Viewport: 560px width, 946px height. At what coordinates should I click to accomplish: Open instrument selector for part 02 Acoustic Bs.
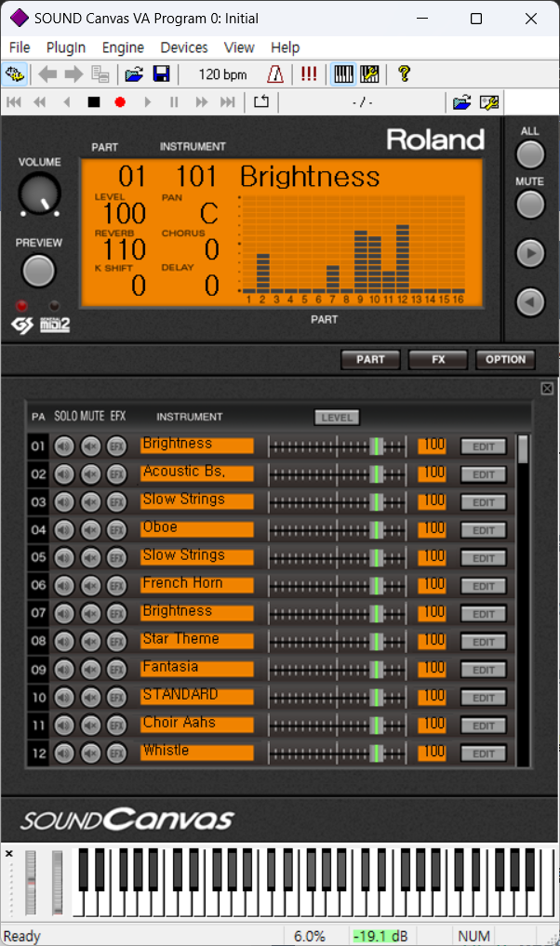pyautogui.click(x=196, y=473)
